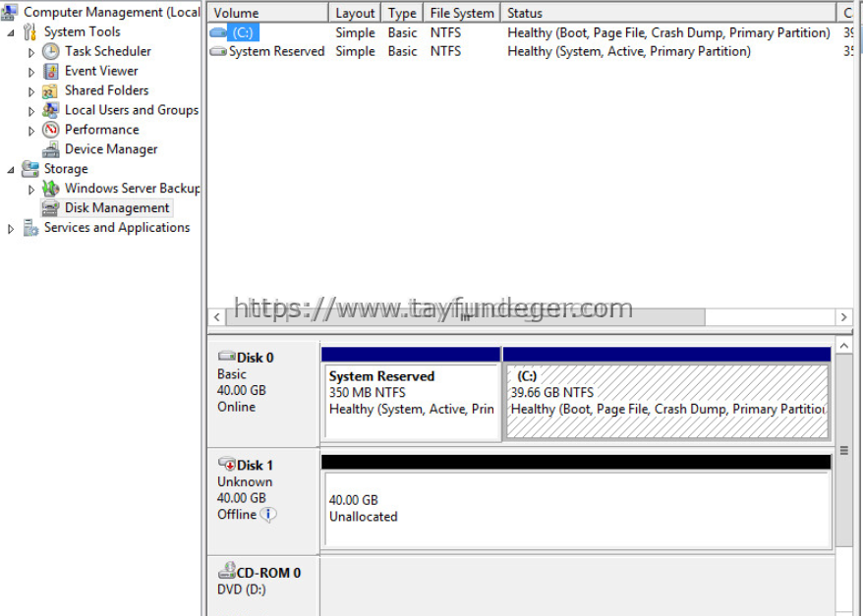Click the Healthy (System, Active, Primary Partition) status cell
Viewport: 863px width, 616px height.
(628, 51)
